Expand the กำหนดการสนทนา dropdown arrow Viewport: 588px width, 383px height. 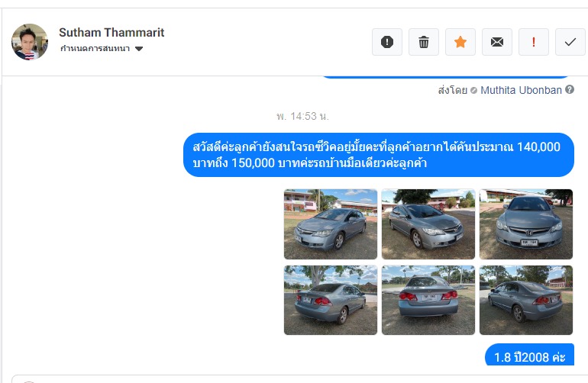click(x=139, y=49)
